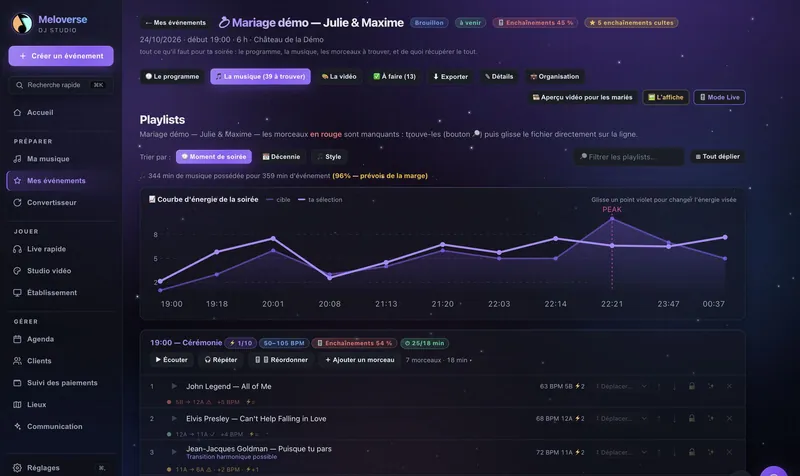Open Déplacer dropdown on Jean-Jacques Goldman row

pos(621,452)
